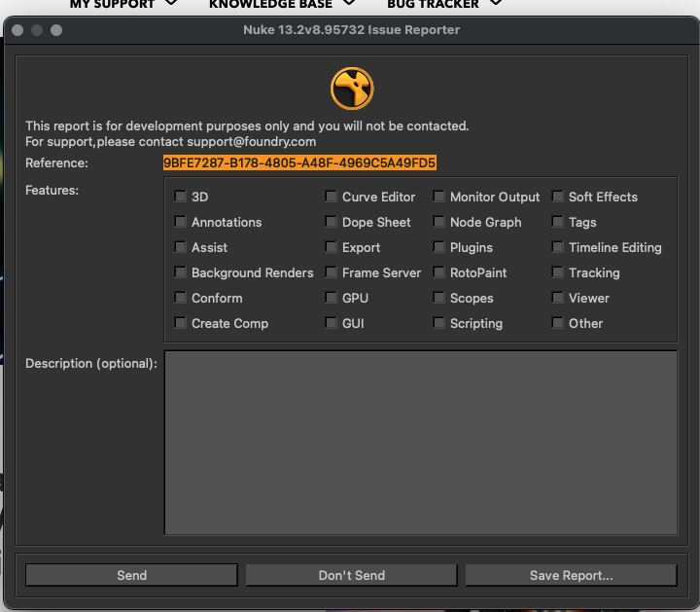Enable Curve Editor checkbox

331,197
